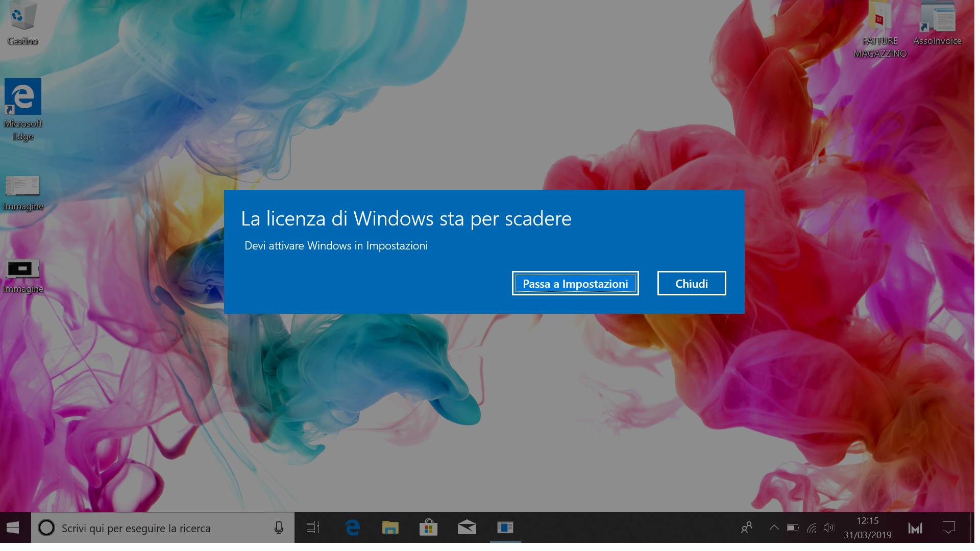The image size is (980, 551).
Task: Open the Cestino recycle bin icon
Action: coord(22,23)
